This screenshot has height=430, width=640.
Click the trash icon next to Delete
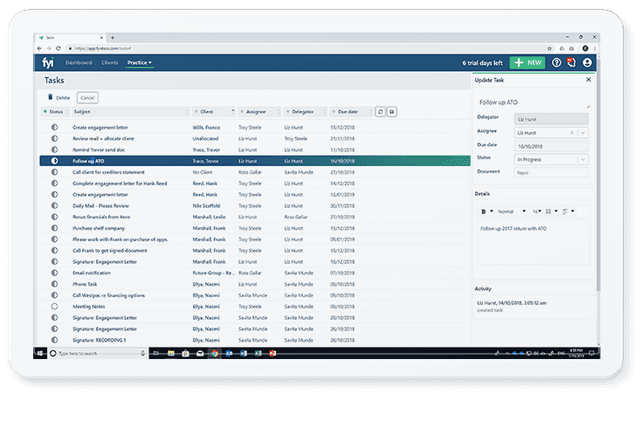tap(50, 97)
